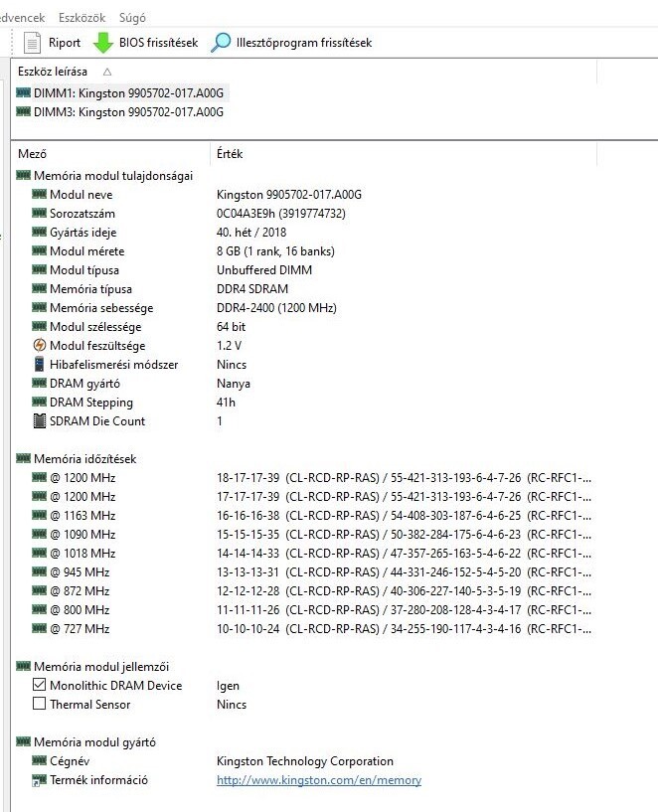Click the DIMM3 memory chip icon
This screenshot has width=658, height=812.
[23, 111]
